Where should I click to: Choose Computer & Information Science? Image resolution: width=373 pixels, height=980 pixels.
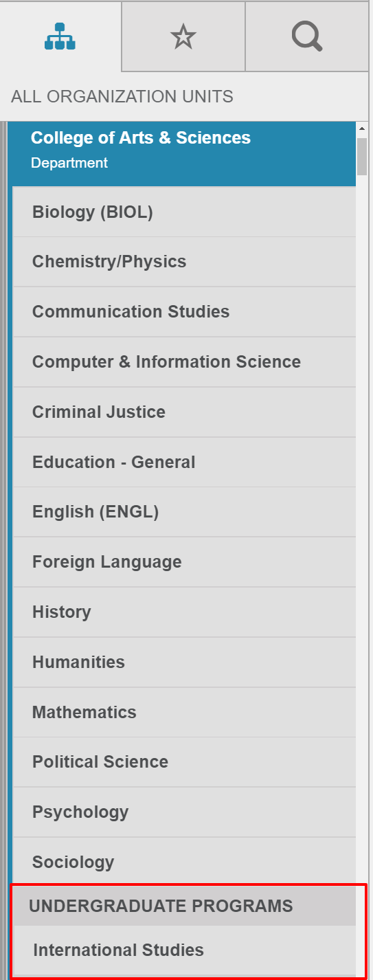184,362
